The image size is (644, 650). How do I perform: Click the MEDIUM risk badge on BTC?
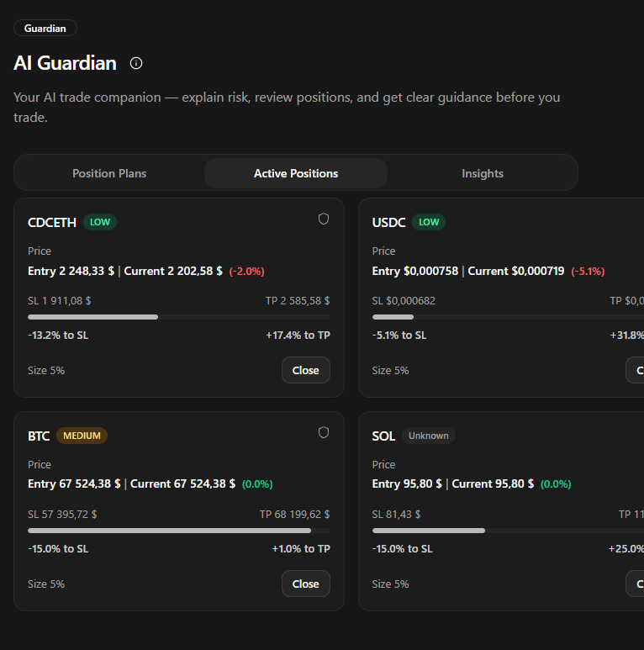(x=82, y=436)
